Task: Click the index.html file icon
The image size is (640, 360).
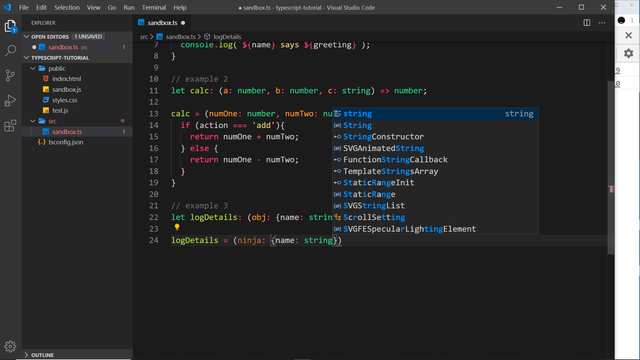Action: [46, 79]
